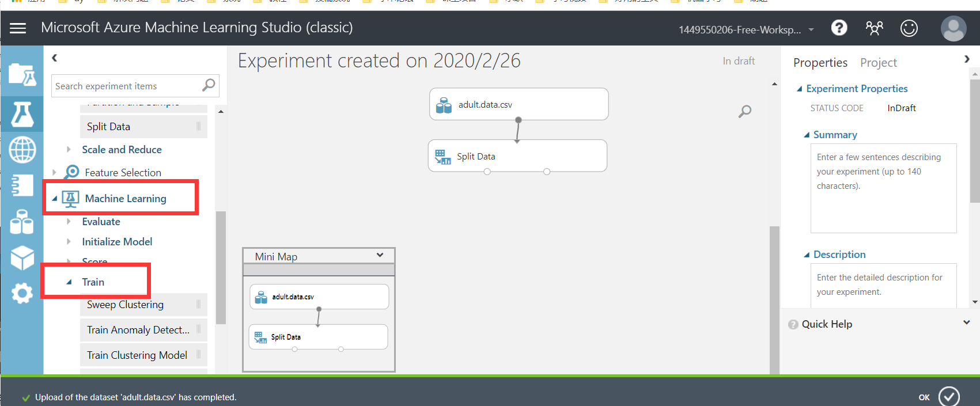
Task: Collapse the Machine Learning tree arrow
Action: pos(55,199)
